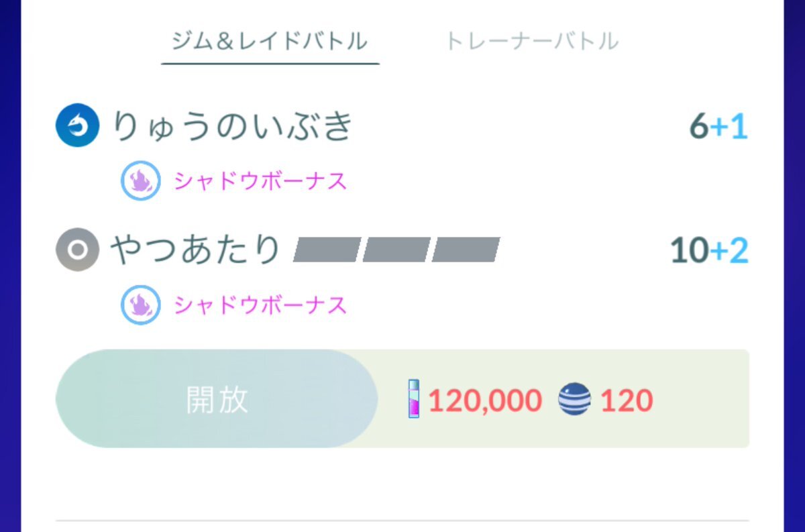The width and height of the screenshot is (805, 532).
Task: Click the 開放 unlock button
Action: (x=217, y=399)
